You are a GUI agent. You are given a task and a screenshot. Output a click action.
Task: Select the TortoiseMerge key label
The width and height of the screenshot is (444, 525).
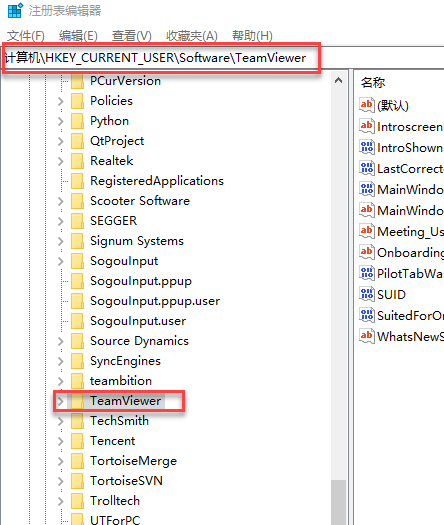coord(133,461)
